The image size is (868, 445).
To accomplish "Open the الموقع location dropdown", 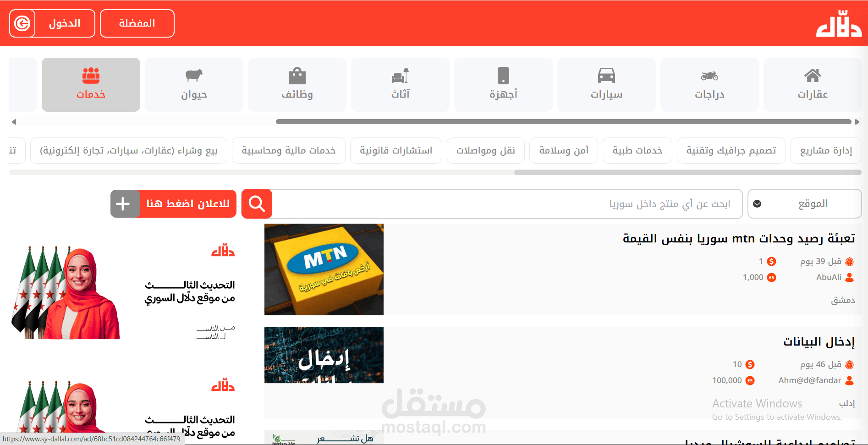I will pyautogui.click(x=804, y=204).
